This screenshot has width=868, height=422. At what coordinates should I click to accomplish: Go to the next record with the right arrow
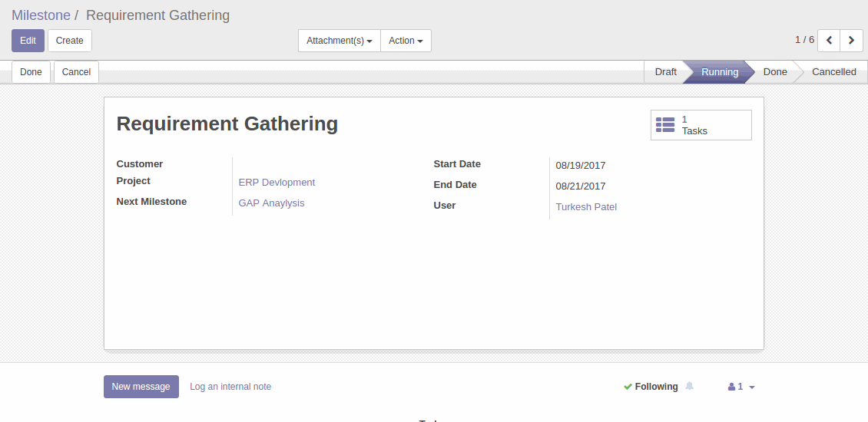pyautogui.click(x=851, y=41)
